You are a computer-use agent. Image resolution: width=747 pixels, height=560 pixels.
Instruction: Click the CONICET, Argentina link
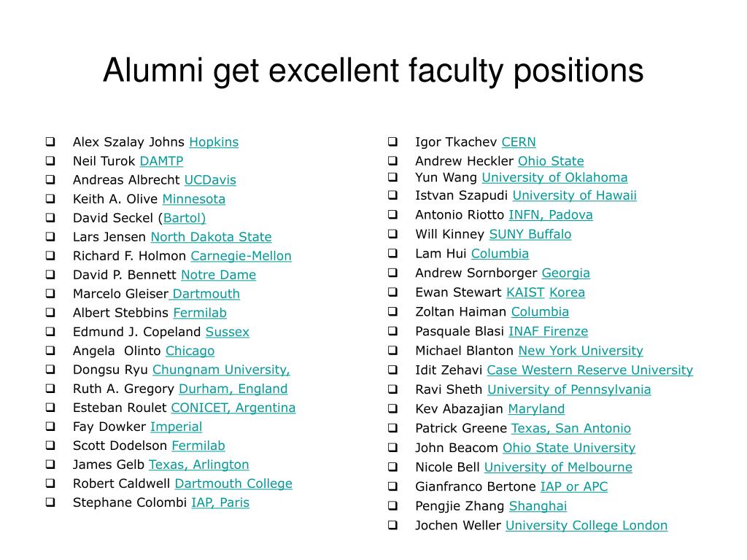tap(233, 408)
